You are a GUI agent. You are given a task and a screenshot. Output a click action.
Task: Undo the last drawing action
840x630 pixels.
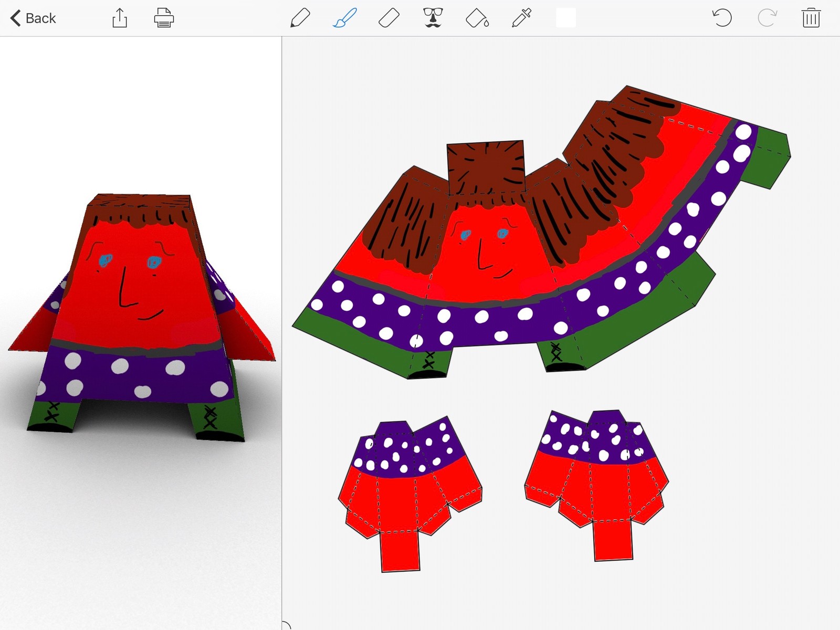click(x=722, y=18)
